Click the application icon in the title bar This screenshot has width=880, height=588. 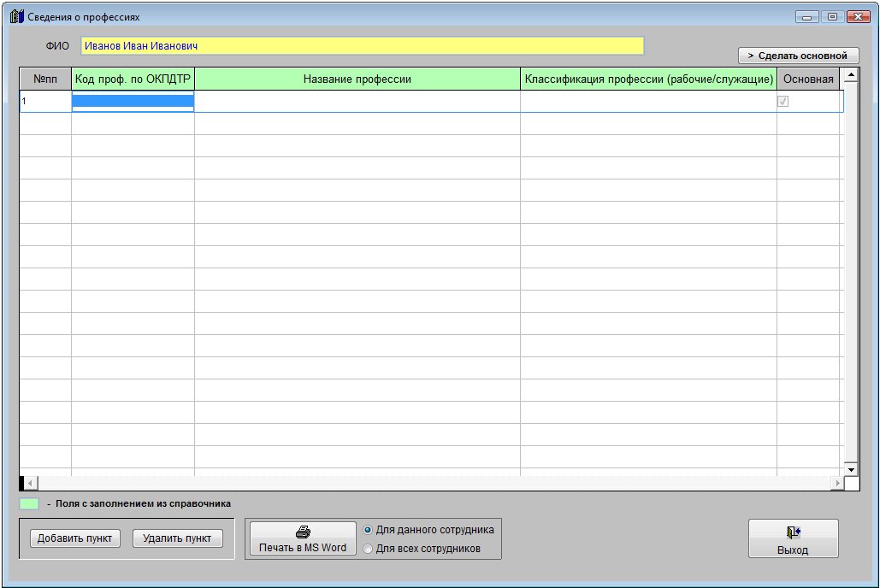click(17, 16)
